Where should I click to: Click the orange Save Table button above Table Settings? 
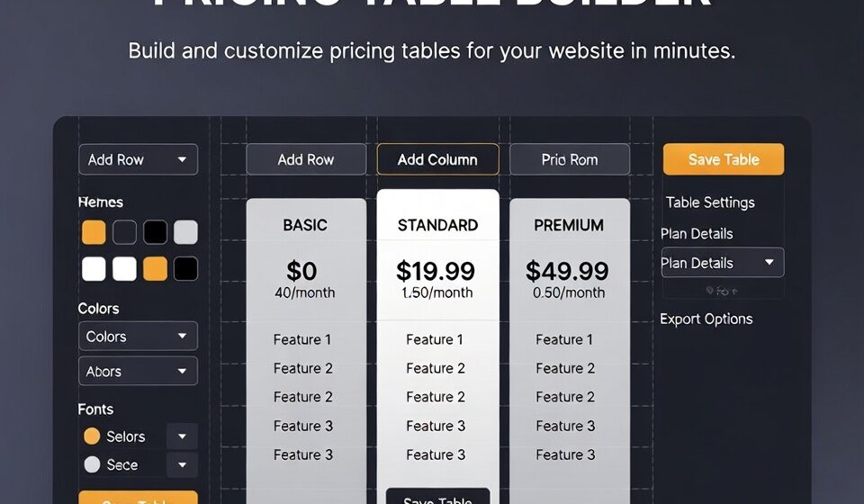pyautogui.click(x=724, y=159)
